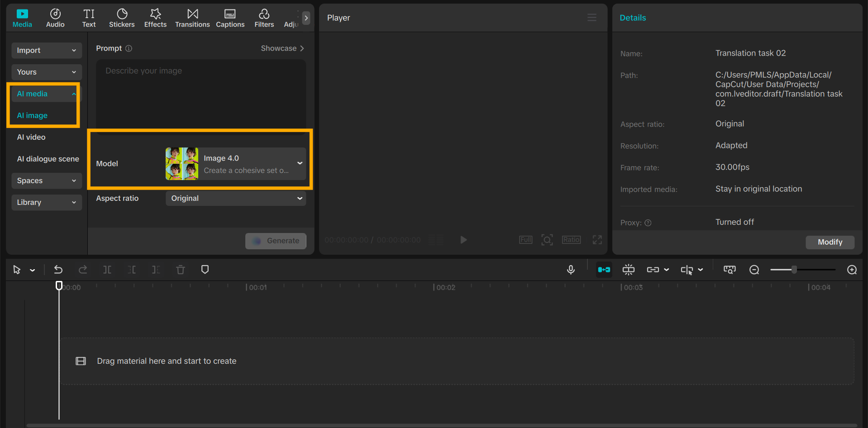This screenshot has width=868, height=428.
Task: Open the Stickers panel
Action: 122,18
